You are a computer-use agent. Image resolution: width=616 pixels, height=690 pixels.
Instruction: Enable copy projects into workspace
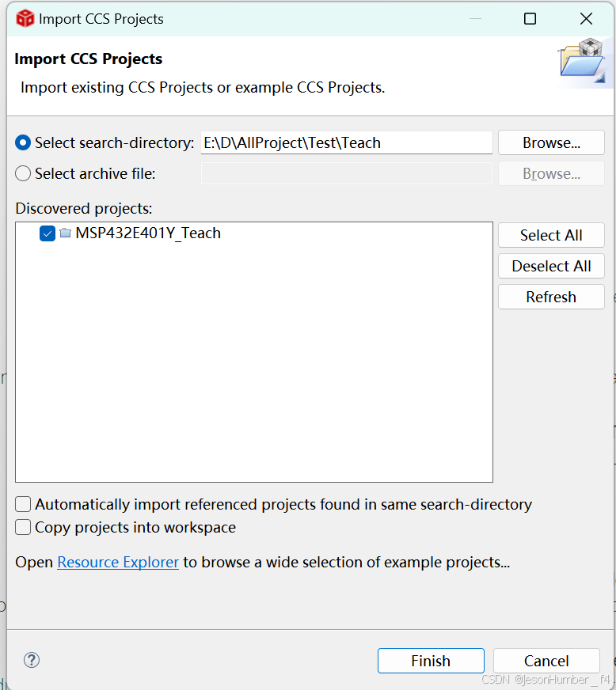tap(22, 527)
